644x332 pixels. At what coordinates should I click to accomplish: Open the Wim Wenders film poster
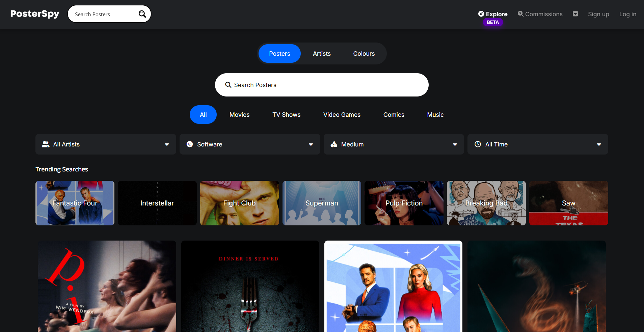pos(107,286)
